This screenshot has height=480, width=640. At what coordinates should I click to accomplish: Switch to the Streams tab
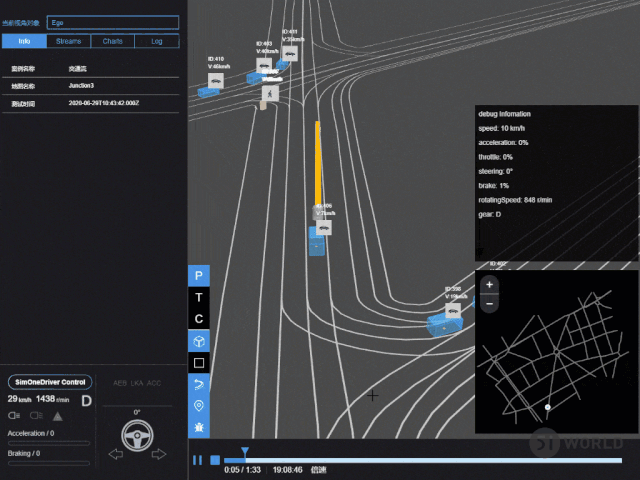coord(69,42)
